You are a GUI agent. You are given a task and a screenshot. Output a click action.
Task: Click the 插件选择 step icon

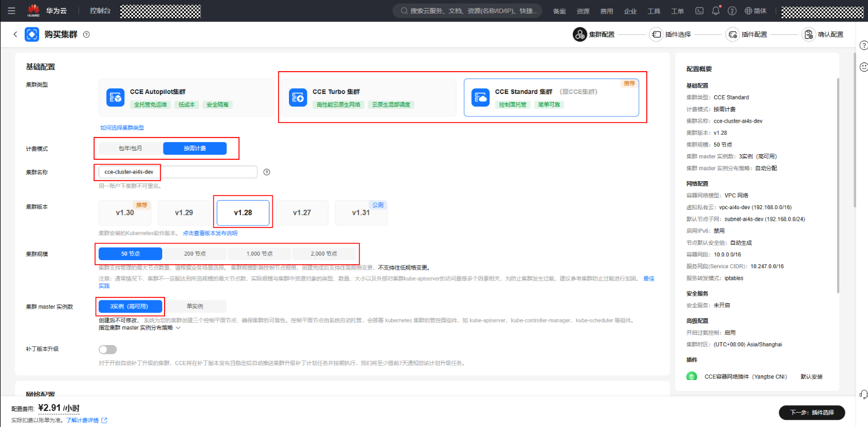(x=656, y=34)
